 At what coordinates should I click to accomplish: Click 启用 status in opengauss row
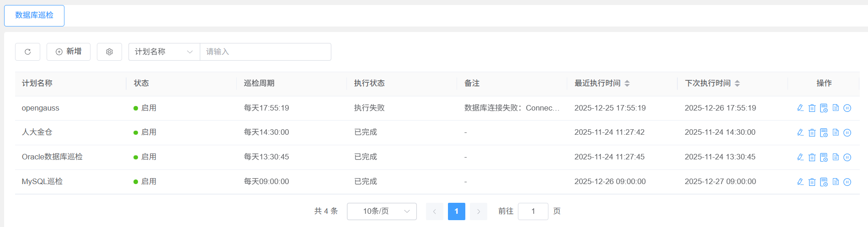coord(145,108)
